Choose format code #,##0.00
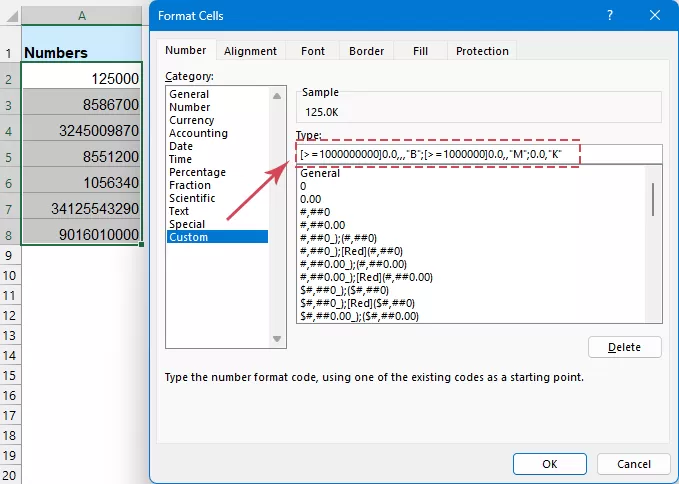The width and height of the screenshot is (679, 484). click(471, 225)
